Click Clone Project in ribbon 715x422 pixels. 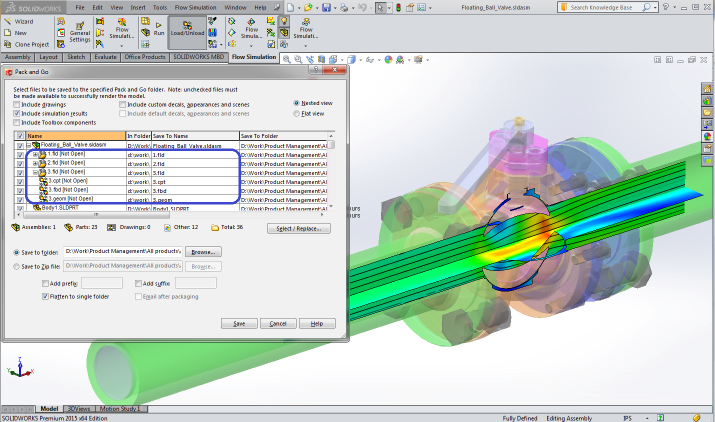coord(26,44)
